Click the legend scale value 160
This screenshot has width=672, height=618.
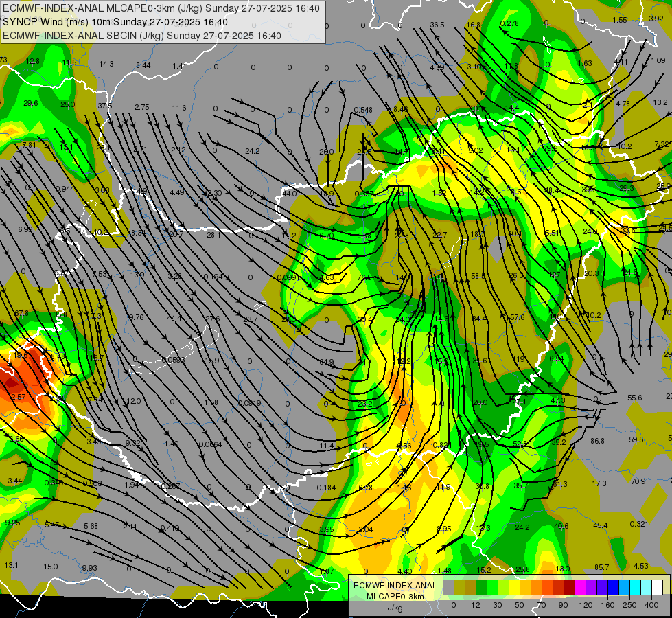[607, 605]
